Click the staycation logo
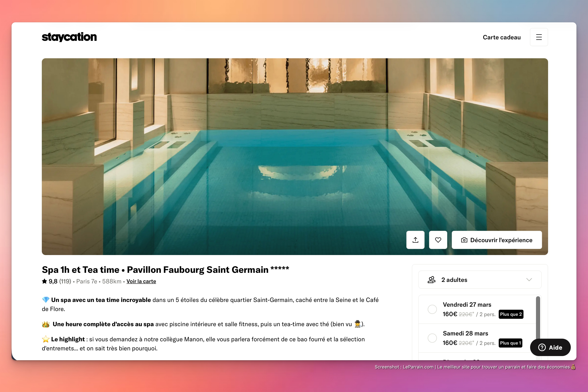 [69, 37]
